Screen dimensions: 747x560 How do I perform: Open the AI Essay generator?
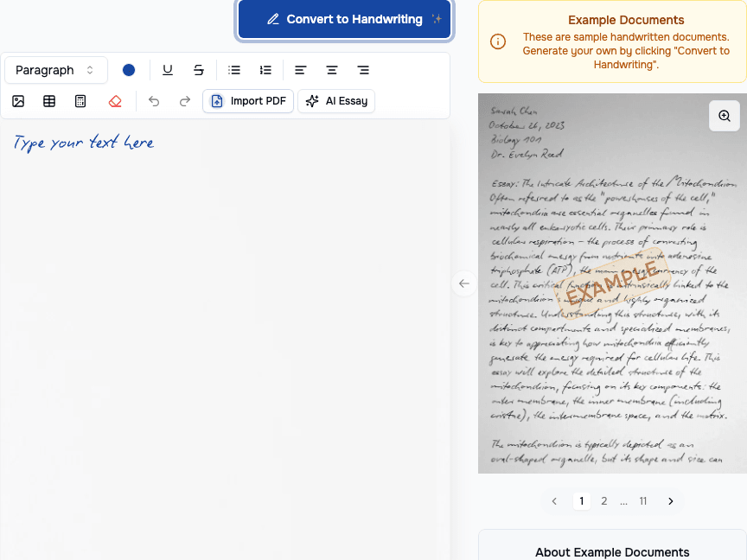pos(336,101)
